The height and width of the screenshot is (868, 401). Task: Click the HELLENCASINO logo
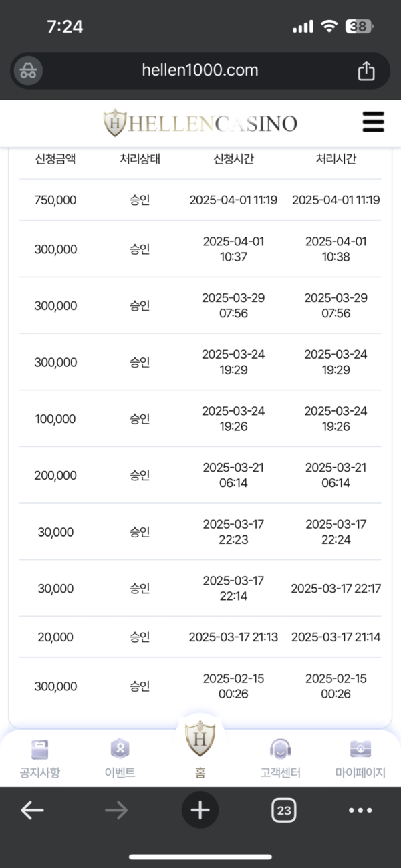[200, 123]
